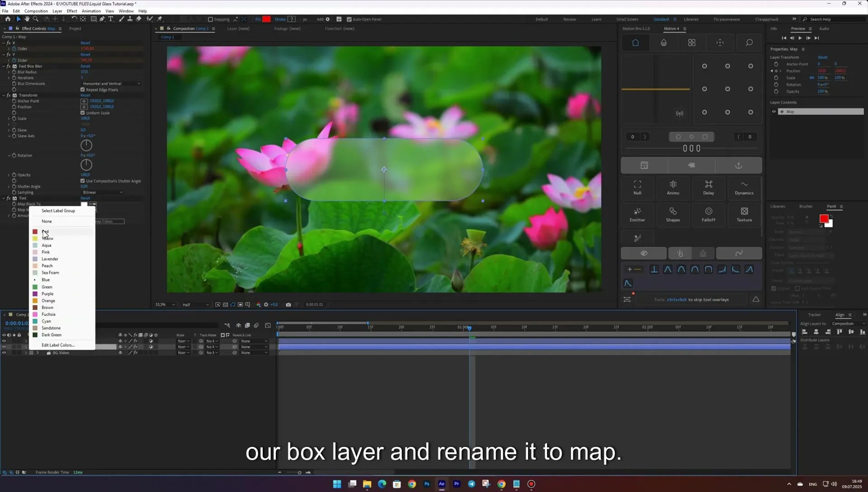This screenshot has height=492, width=868.
Task: Click the Motion panel home icon
Action: coord(635,43)
